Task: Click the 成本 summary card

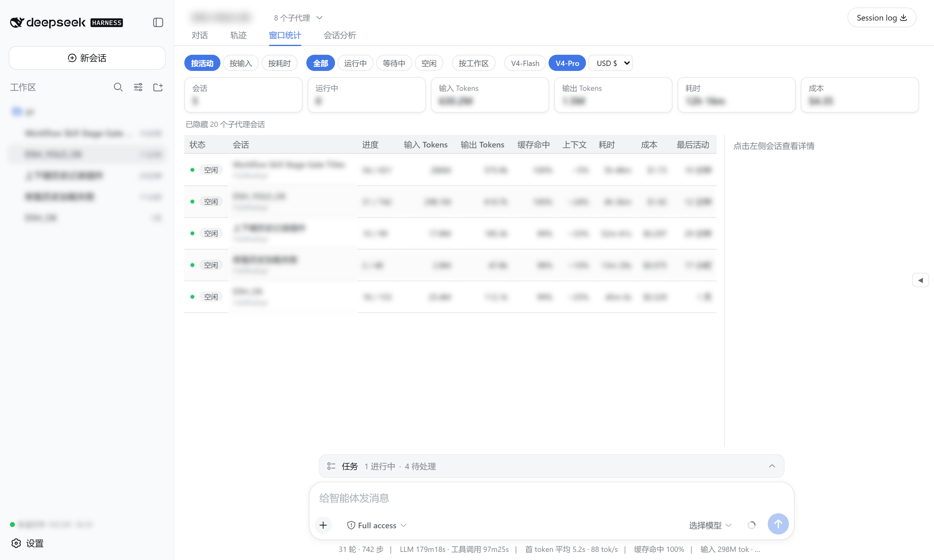Action: tap(860, 95)
